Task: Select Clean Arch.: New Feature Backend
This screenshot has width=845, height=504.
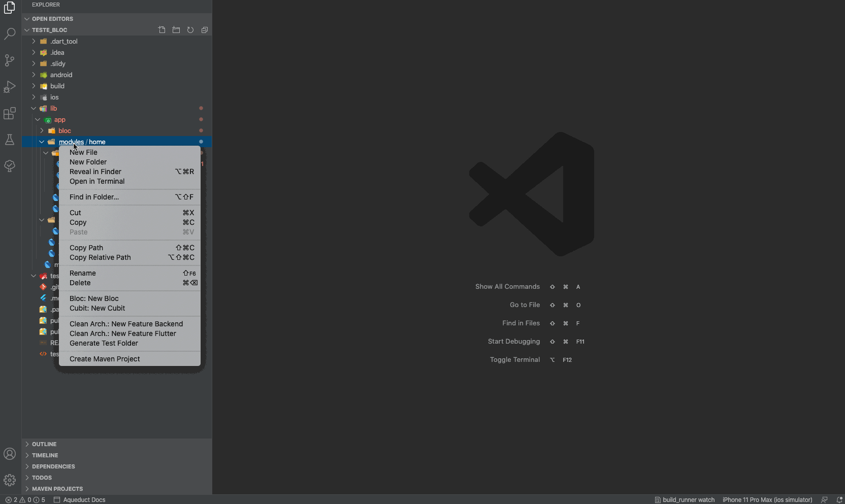Action: coord(129,324)
